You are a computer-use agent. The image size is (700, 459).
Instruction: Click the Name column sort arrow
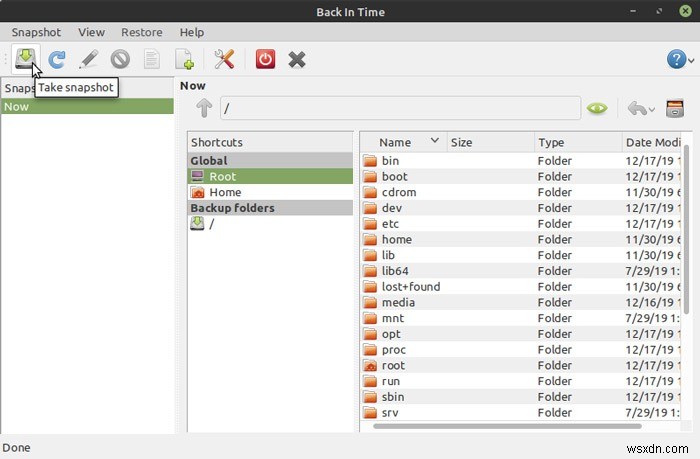pos(435,141)
